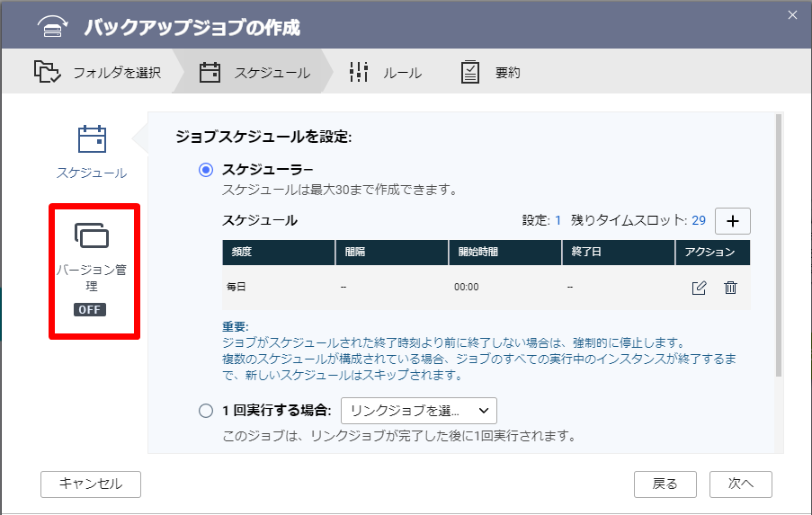Click the バージョン管理 sidebar label
The width and height of the screenshot is (812, 515).
pos(92,278)
